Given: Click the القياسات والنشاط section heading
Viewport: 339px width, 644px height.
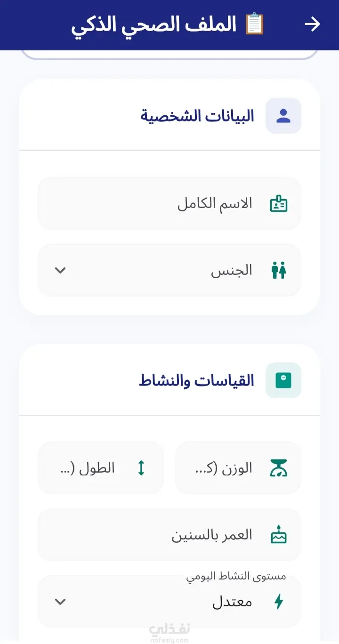Looking at the screenshot, I should pos(196,380).
